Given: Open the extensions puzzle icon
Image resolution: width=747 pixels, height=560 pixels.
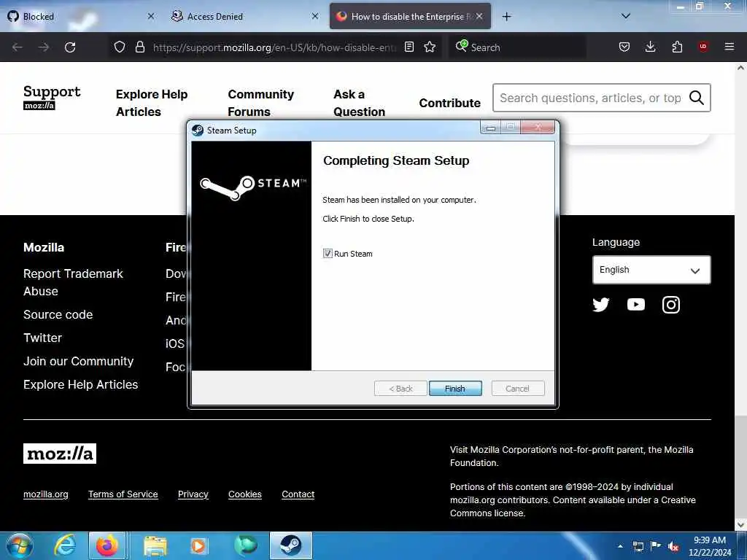Looking at the screenshot, I should click(x=677, y=47).
